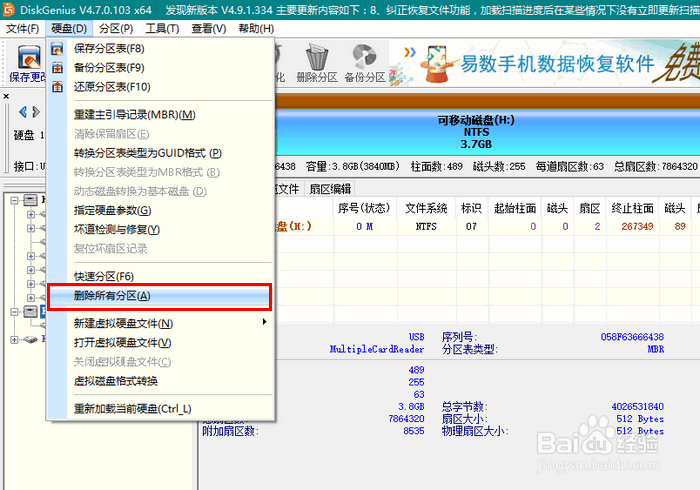Screen dimensions: 700x490
Task: Open the 工具(T) menu
Action: point(162,29)
